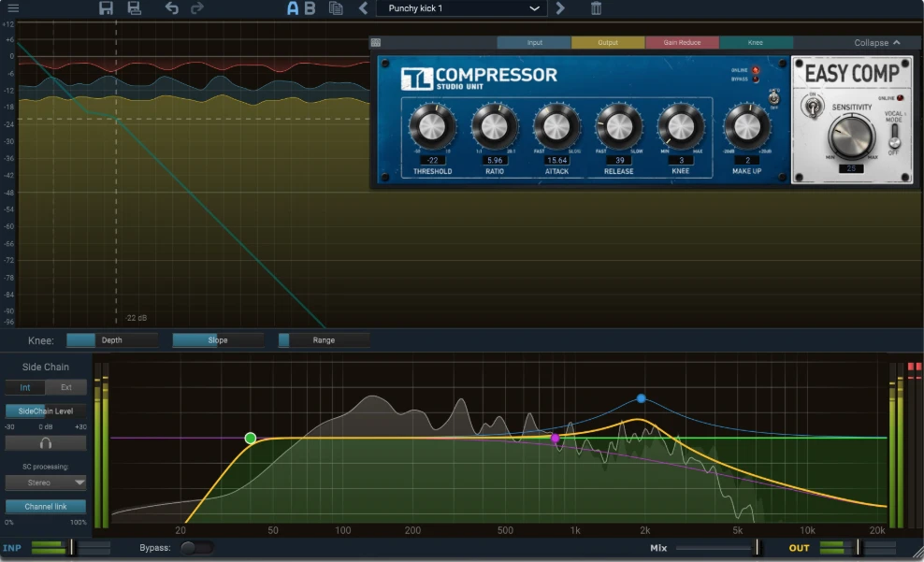Click the Channel link button
Screen dimensions: 924x562
pos(46,506)
